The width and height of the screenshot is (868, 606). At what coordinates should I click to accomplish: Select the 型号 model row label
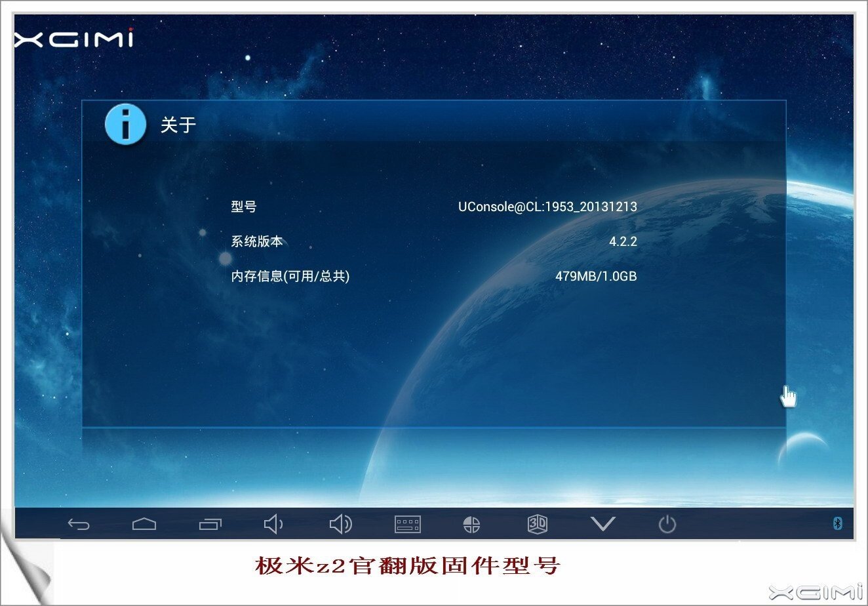[244, 207]
